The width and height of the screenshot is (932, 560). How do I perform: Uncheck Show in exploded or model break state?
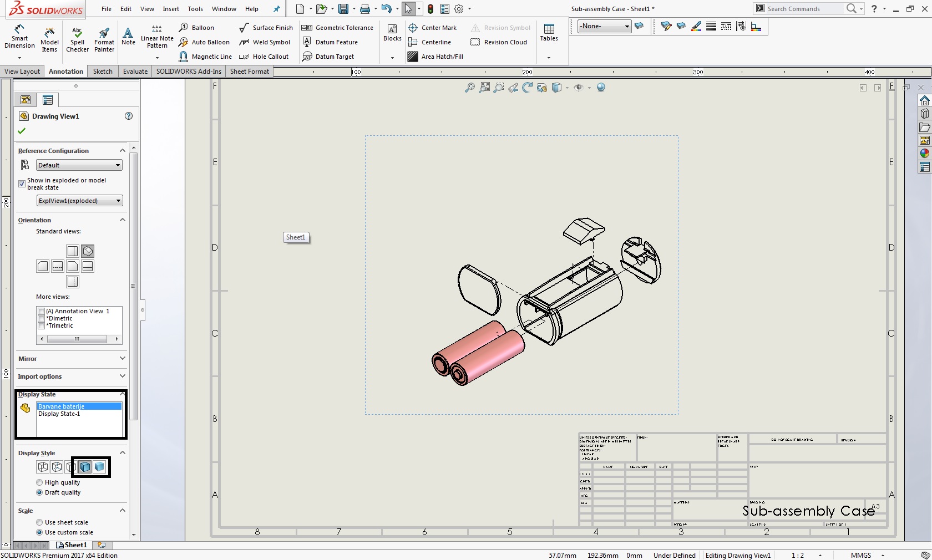point(22,184)
